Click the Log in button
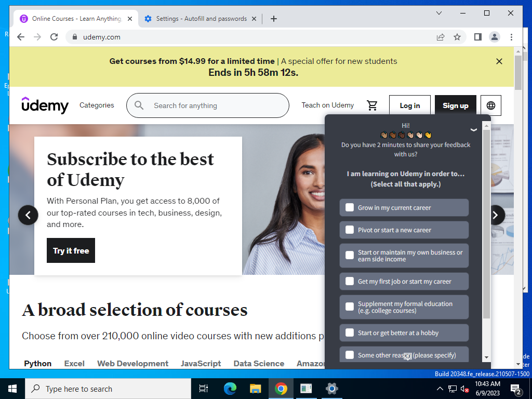 410,105
